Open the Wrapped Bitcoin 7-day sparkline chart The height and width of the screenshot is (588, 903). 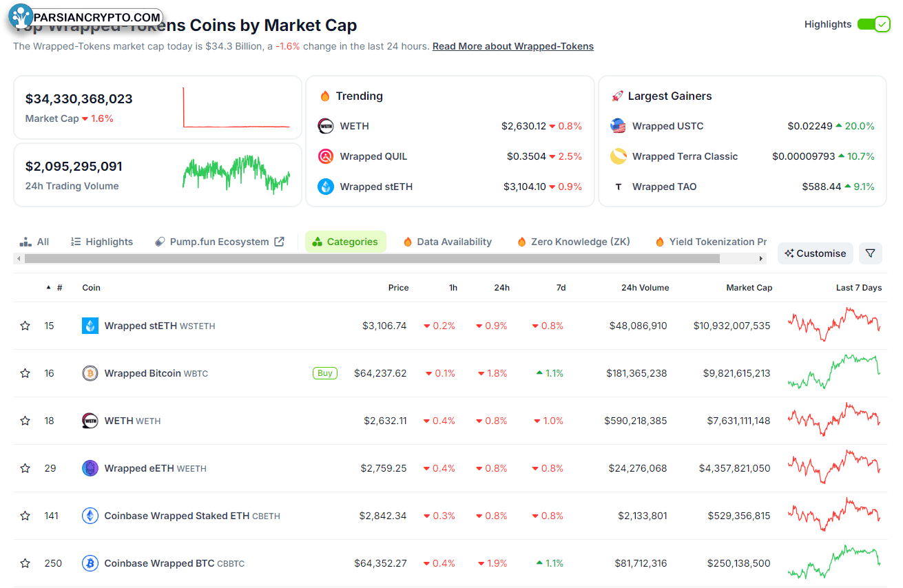pos(834,372)
